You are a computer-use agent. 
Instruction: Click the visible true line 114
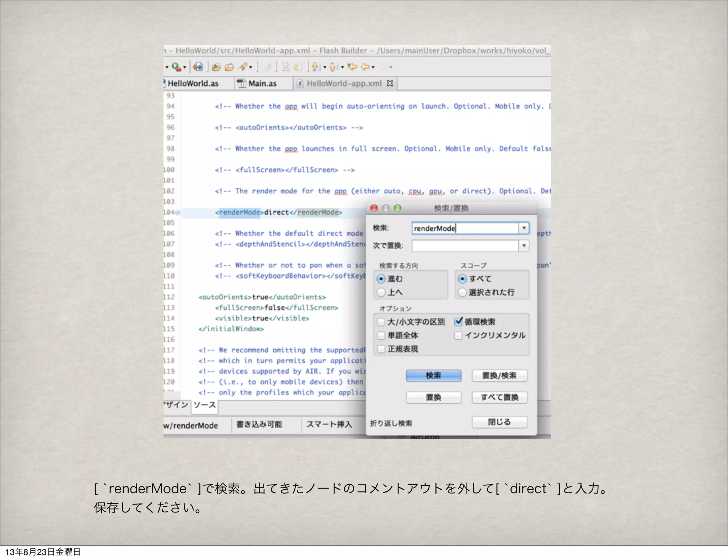(x=262, y=318)
